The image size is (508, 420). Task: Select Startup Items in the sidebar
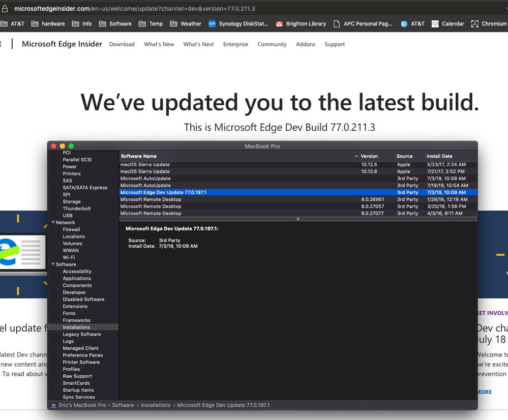78,390
